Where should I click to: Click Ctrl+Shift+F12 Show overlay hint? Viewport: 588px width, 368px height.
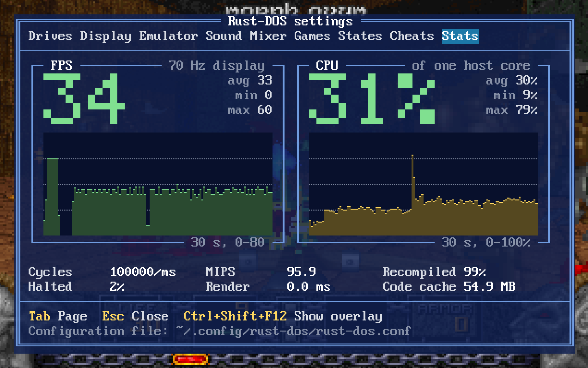tap(283, 316)
